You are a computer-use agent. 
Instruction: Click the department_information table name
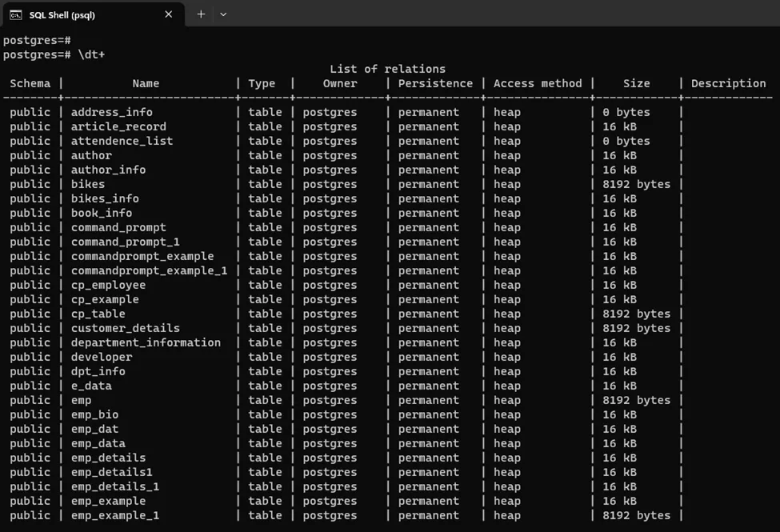[146, 342]
